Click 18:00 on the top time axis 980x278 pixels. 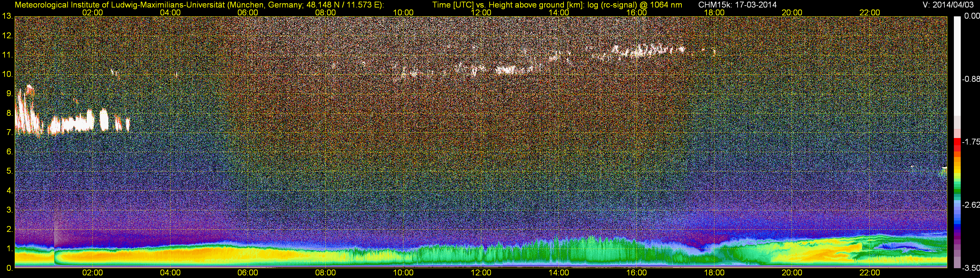pos(714,12)
